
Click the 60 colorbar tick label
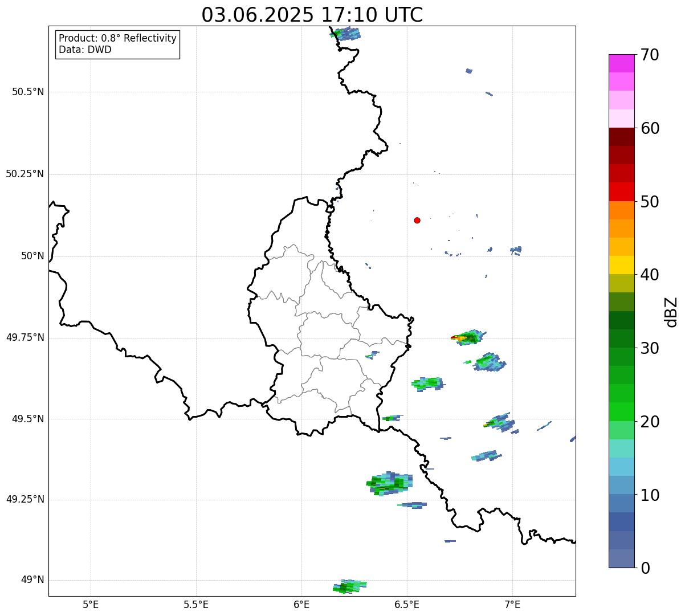[x=649, y=128]
